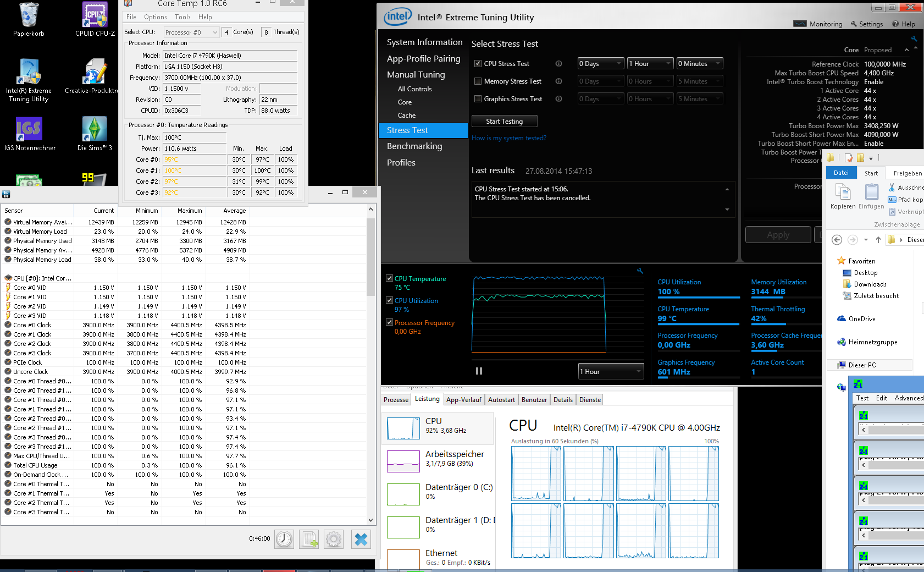924x572 pixels.
Task: Launch Intel Extreme Tuning Utility desktop shortcut
Action: click(29, 80)
